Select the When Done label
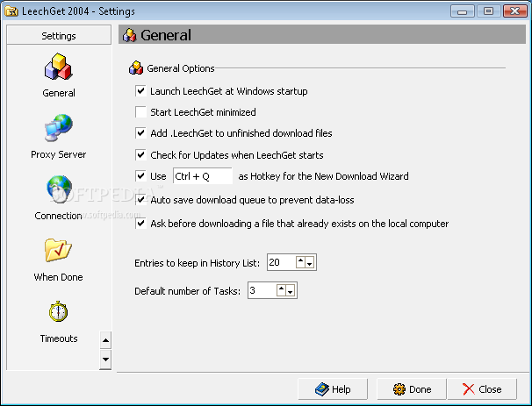532x406 pixels. click(58, 277)
